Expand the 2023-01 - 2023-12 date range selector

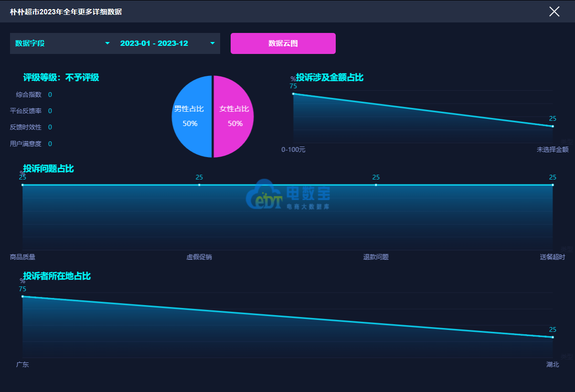[167, 43]
